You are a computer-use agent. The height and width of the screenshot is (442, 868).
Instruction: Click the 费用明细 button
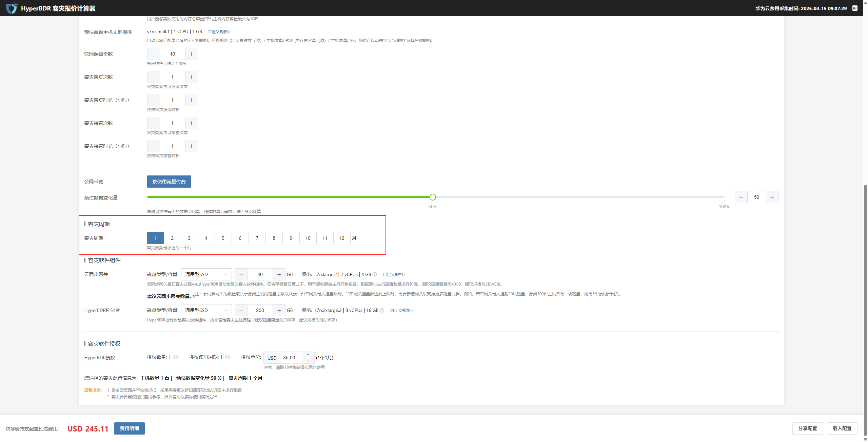pyautogui.click(x=129, y=428)
